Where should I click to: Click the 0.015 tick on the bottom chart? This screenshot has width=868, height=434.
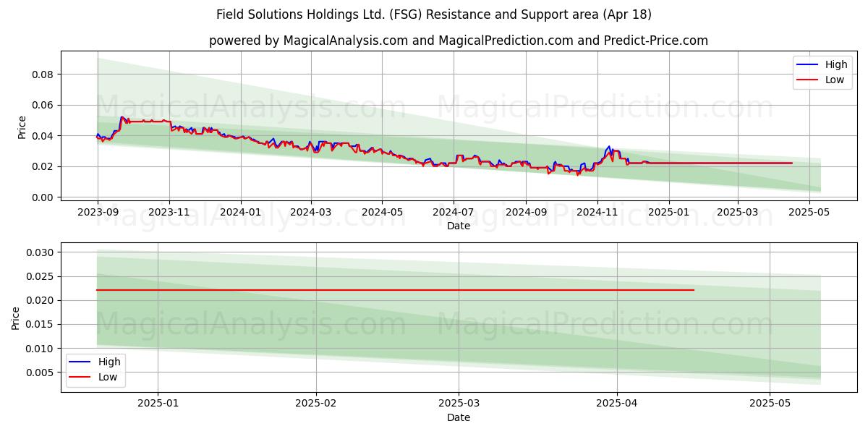pos(39,324)
